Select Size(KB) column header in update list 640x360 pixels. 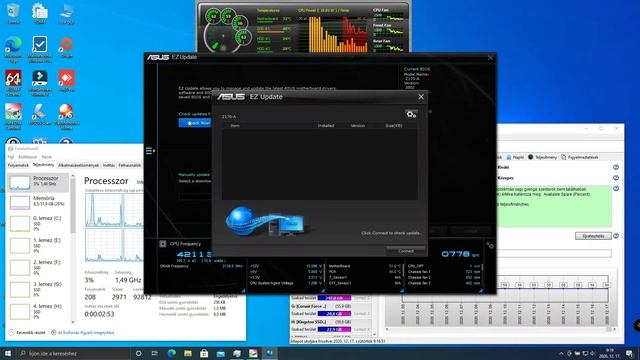[393, 126]
